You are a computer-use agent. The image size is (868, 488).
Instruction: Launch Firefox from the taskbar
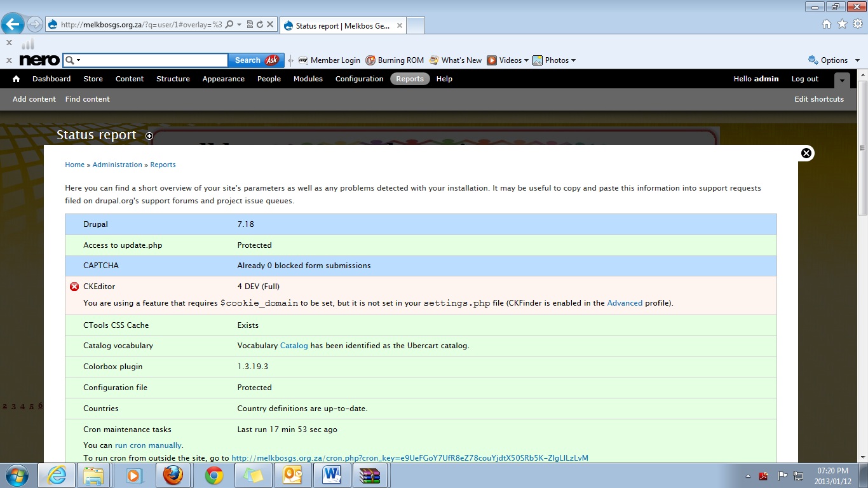click(173, 475)
